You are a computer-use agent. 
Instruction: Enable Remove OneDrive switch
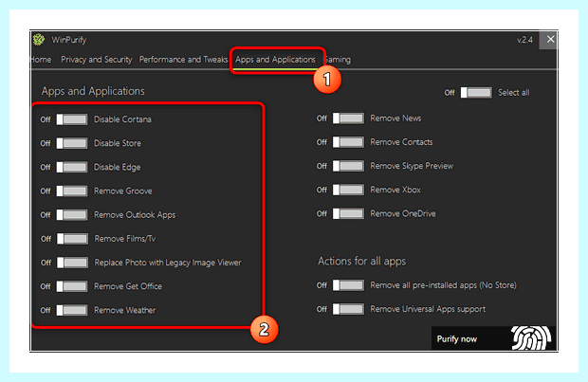click(x=348, y=213)
